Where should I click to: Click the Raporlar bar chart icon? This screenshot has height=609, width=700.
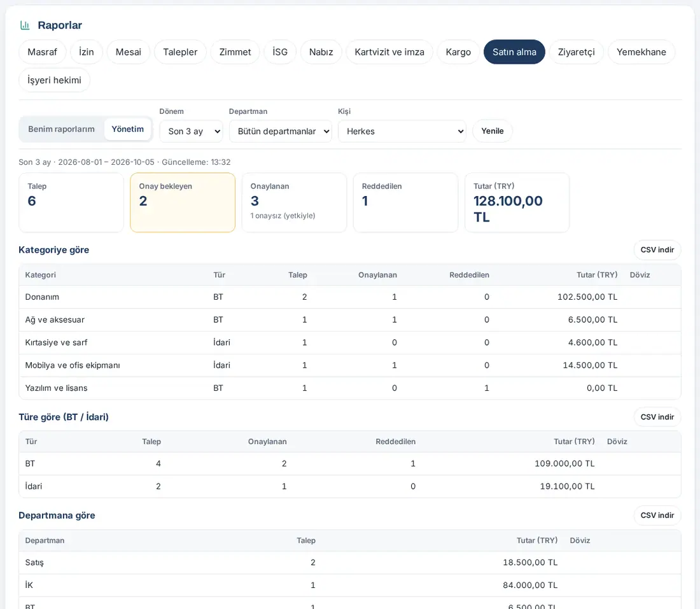[x=25, y=25]
